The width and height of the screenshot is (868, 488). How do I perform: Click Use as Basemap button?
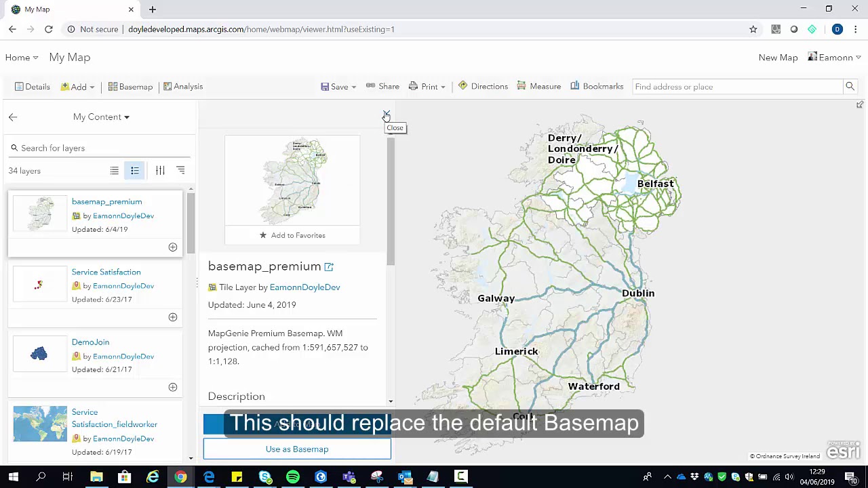297,449
